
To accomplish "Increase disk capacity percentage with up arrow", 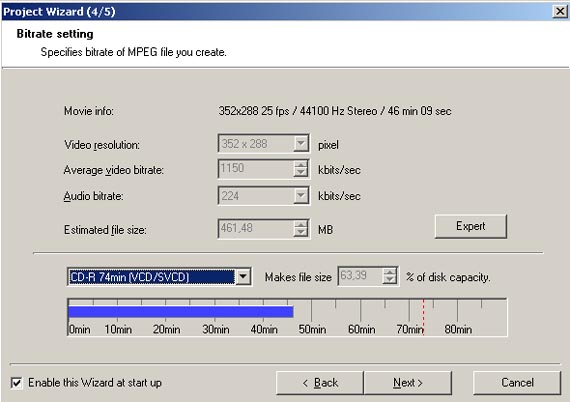I will pyautogui.click(x=390, y=273).
